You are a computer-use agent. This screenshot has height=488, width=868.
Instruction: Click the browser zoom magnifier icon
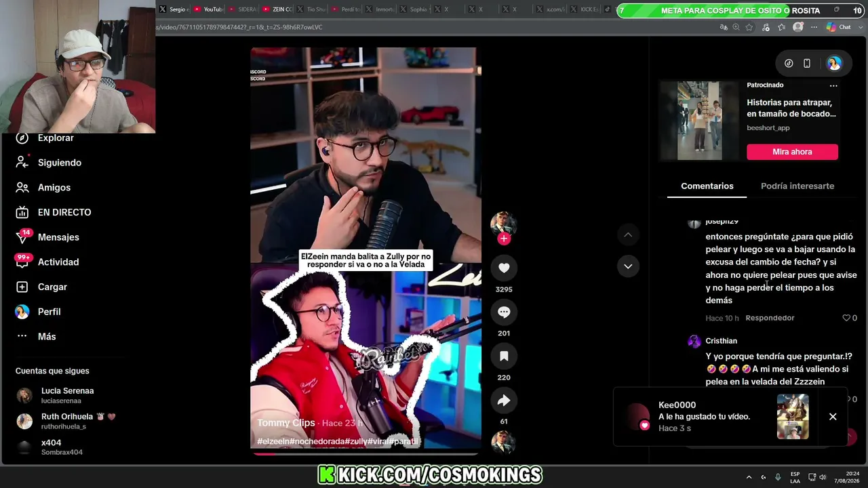pos(736,27)
